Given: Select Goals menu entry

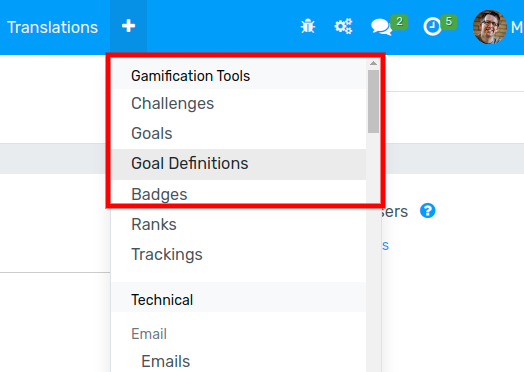Looking at the screenshot, I should point(239,134).
